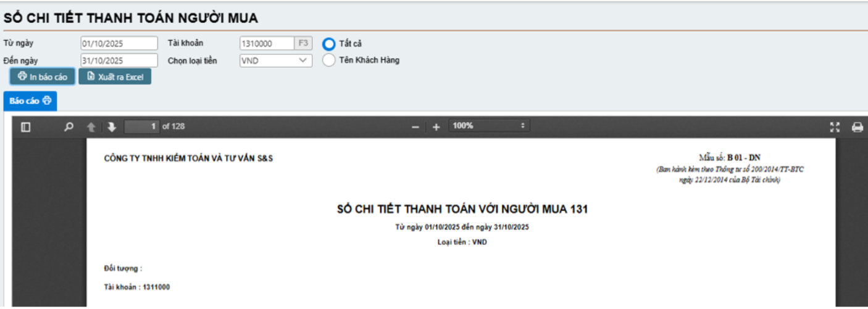Click the PDF page number box
868x309 pixels.
141,126
